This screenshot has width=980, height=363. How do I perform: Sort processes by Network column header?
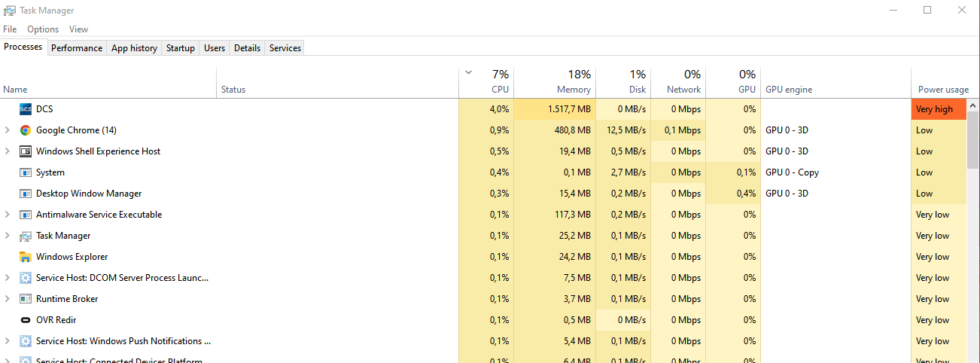pyautogui.click(x=678, y=82)
